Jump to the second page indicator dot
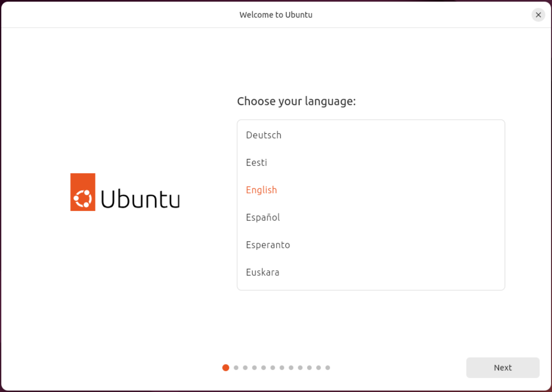Screen dimensions: 552x392 coord(236,368)
